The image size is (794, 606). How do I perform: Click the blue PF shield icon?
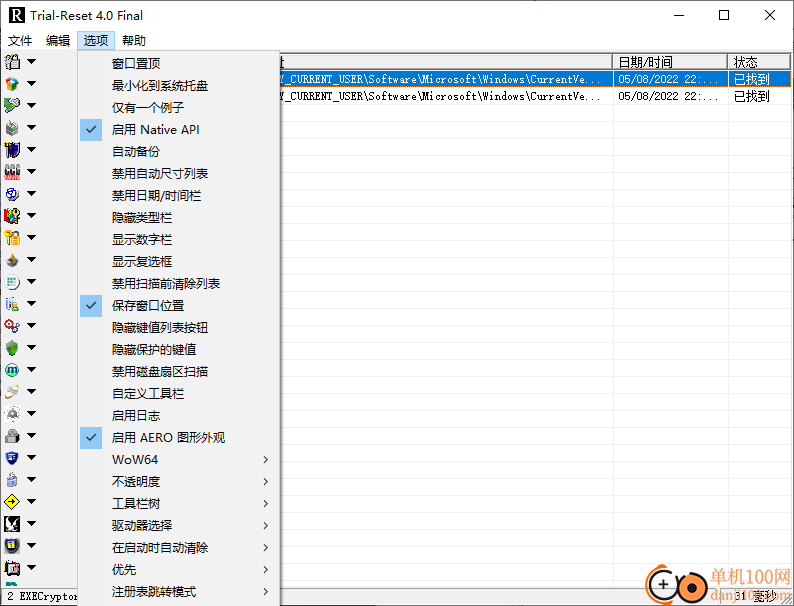click(x=12, y=458)
